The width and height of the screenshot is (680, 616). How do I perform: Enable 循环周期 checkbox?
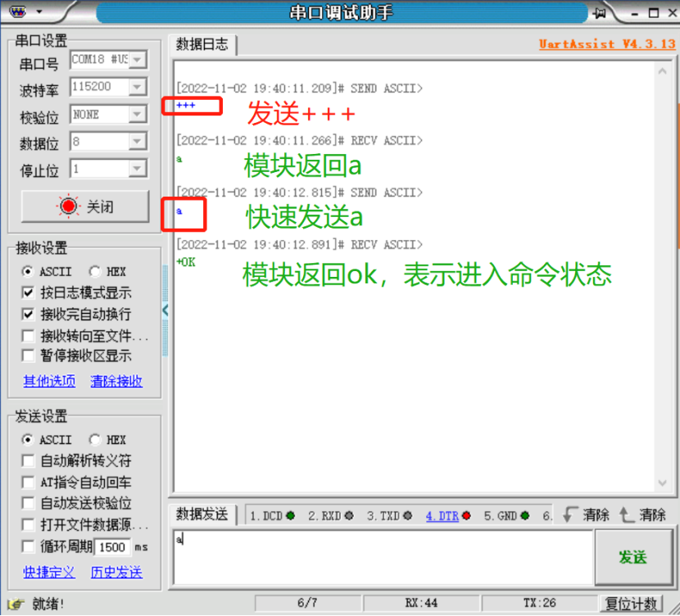pyautogui.click(x=28, y=546)
